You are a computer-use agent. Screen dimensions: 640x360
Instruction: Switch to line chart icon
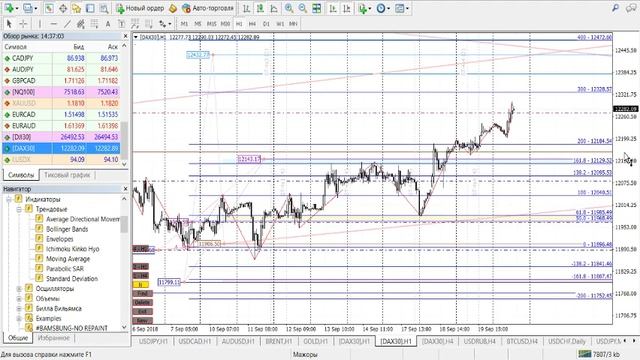click(274, 8)
